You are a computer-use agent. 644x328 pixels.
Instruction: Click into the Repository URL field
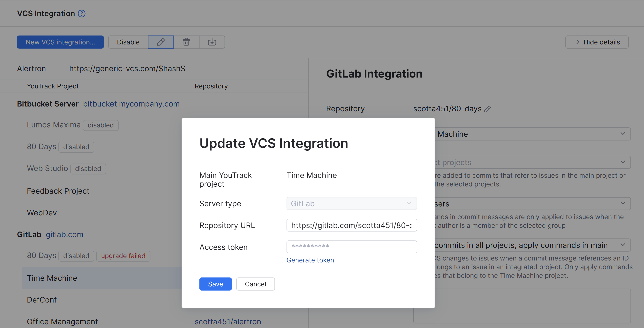coord(351,225)
